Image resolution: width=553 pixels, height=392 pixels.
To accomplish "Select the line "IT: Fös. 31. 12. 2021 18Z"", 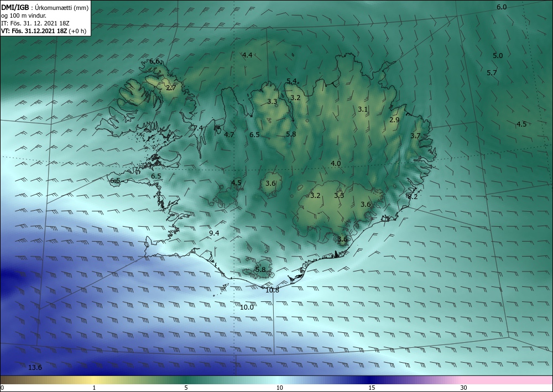I will (35, 23).
